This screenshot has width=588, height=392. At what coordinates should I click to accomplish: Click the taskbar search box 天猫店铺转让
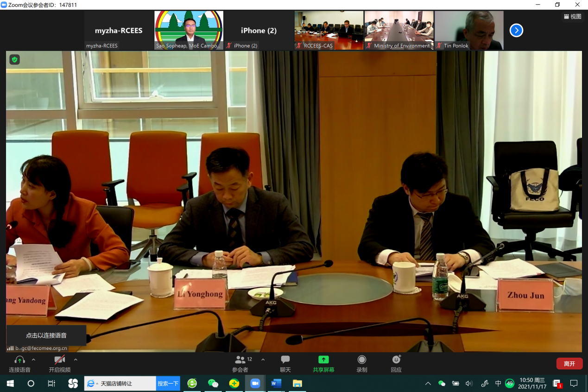120,383
